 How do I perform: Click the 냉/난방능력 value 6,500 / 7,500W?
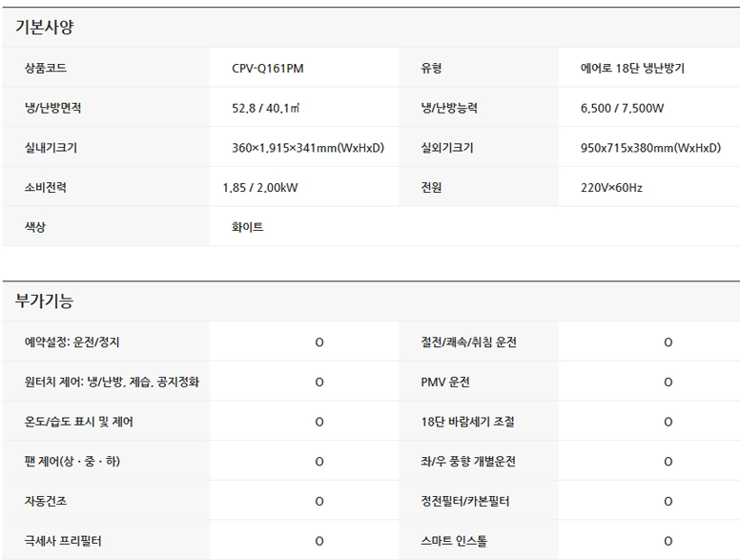(x=622, y=109)
